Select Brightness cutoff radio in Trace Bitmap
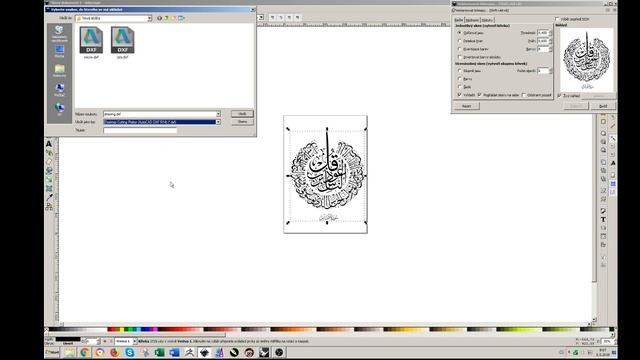This screenshot has width=640, height=360. coord(460,33)
